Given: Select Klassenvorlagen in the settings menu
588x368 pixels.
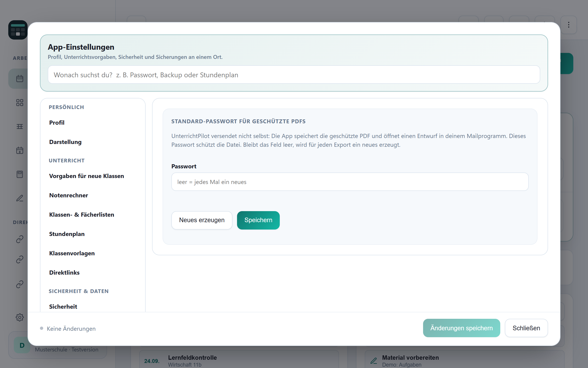Looking at the screenshot, I should (72, 253).
